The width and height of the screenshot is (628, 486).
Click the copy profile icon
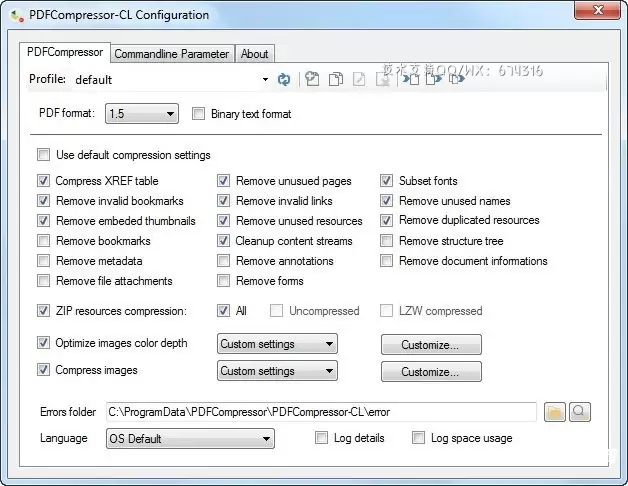click(x=336, y=79)
